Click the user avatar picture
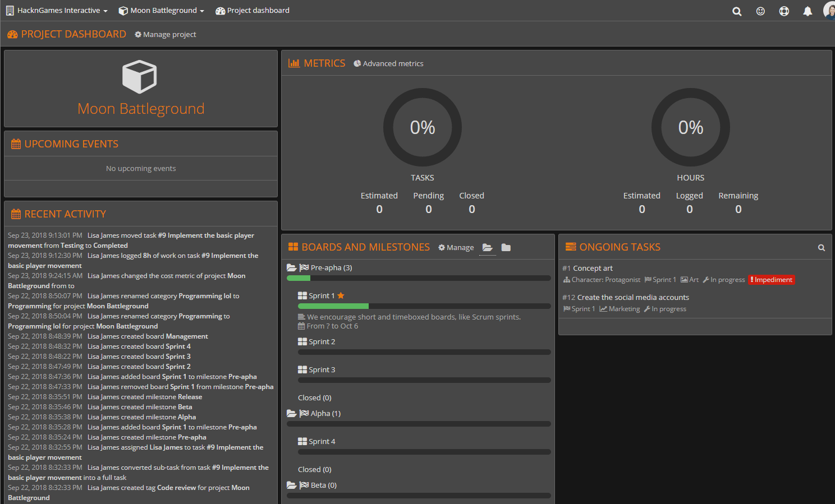 pyautogui.click(x=829, y=11)
